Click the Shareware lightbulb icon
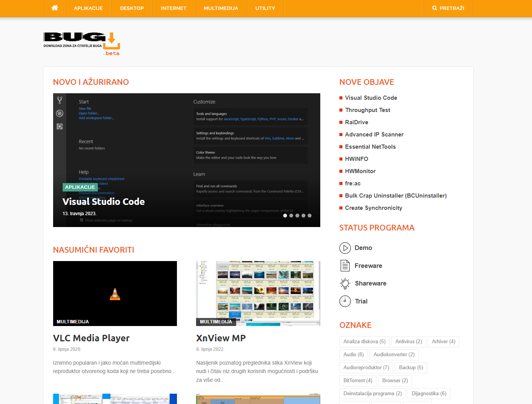Viewport: 532px width, 404px height. [345, 283]
